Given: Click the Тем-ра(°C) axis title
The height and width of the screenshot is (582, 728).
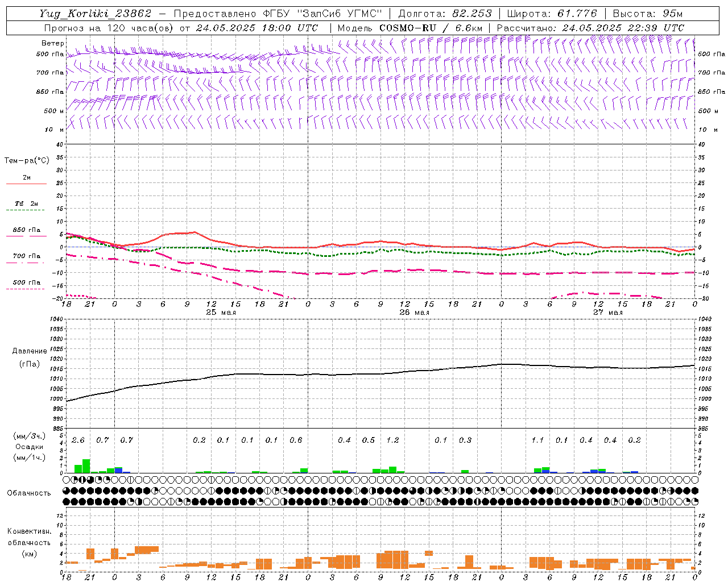Looking at the screenshot, I should coord(27,161).
